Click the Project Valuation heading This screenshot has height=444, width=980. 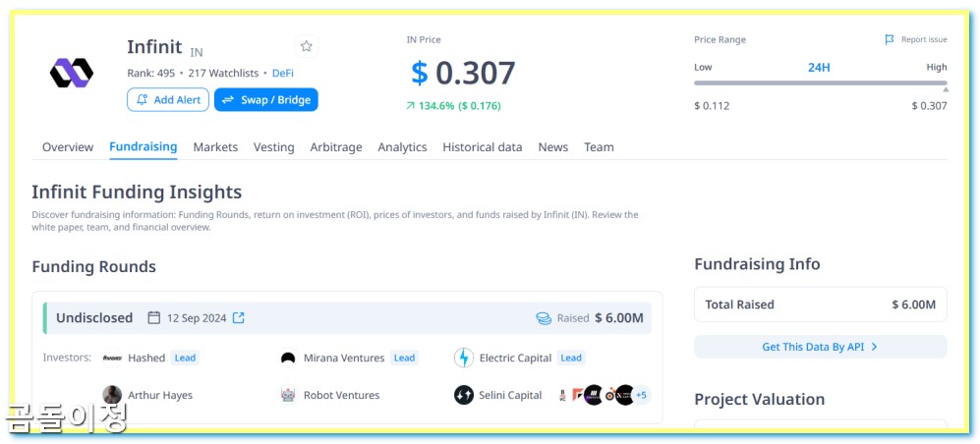coord(760,399)
